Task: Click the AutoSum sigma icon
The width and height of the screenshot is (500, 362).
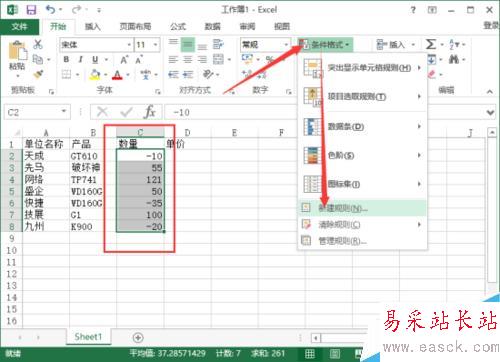Action: [431, 44]
